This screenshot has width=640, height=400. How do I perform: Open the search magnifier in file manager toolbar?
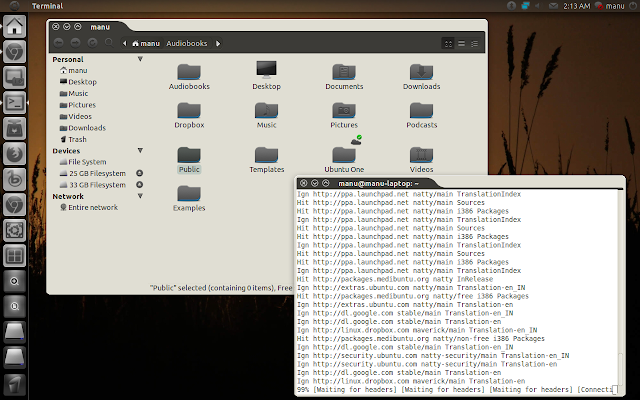tap(109, 42)
